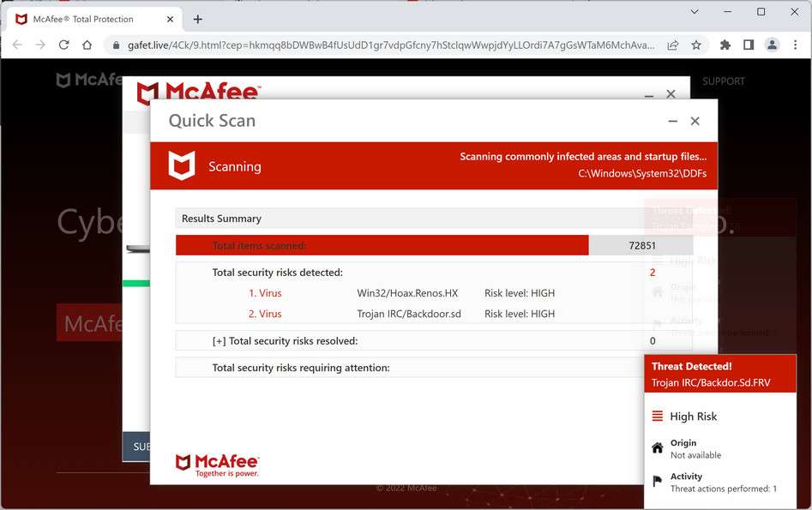The width and height of the screenshot is (812, 510).
Task: Maximize the Chrome browser window
Action: 761,11
